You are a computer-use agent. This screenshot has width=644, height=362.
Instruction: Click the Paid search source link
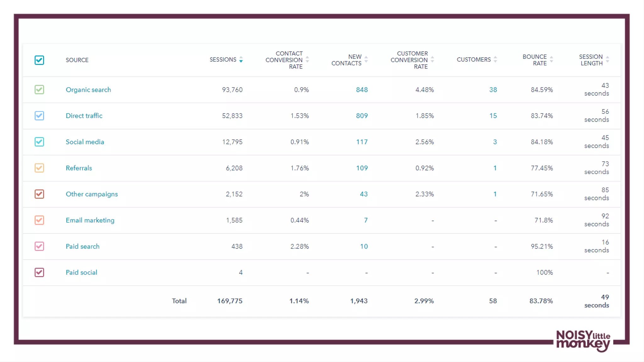pos(82,246)
